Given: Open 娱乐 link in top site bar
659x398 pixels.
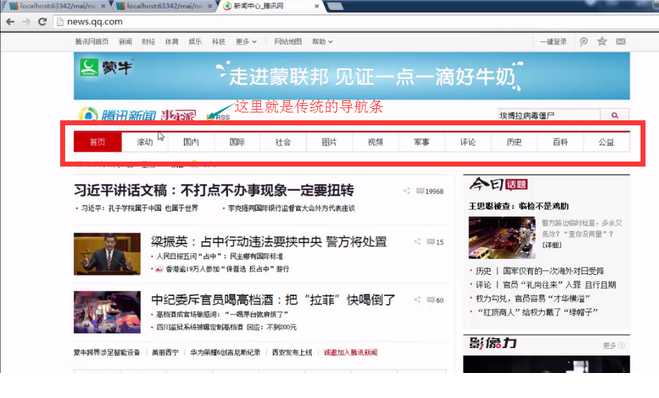Looking at the screenshot, I should pos(195,42).
